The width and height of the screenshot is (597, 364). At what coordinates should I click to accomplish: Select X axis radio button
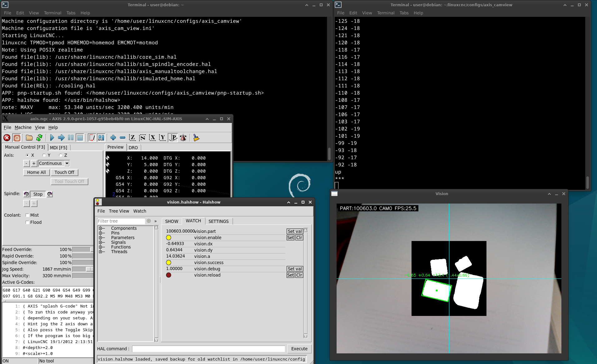click(27, 155)
